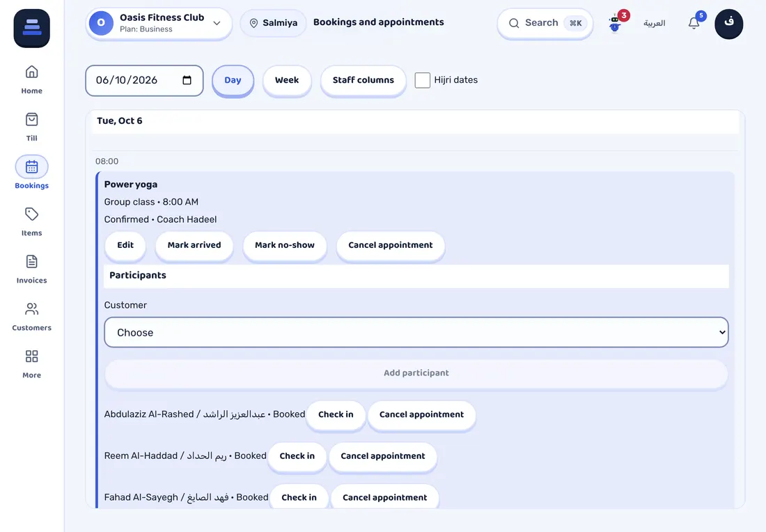Open the Customer Choose dropdown
The width and height of the screenshot is (766, 532).
[416, 332]
